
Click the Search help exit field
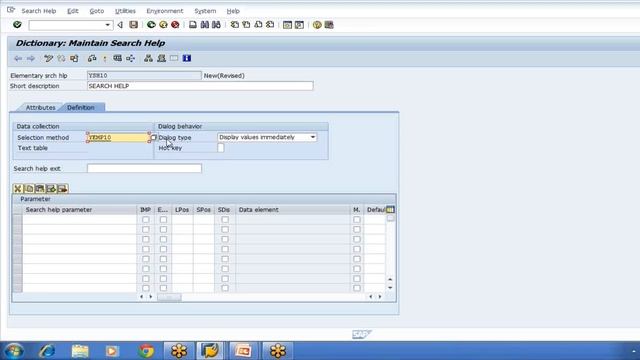coord(144,168)
